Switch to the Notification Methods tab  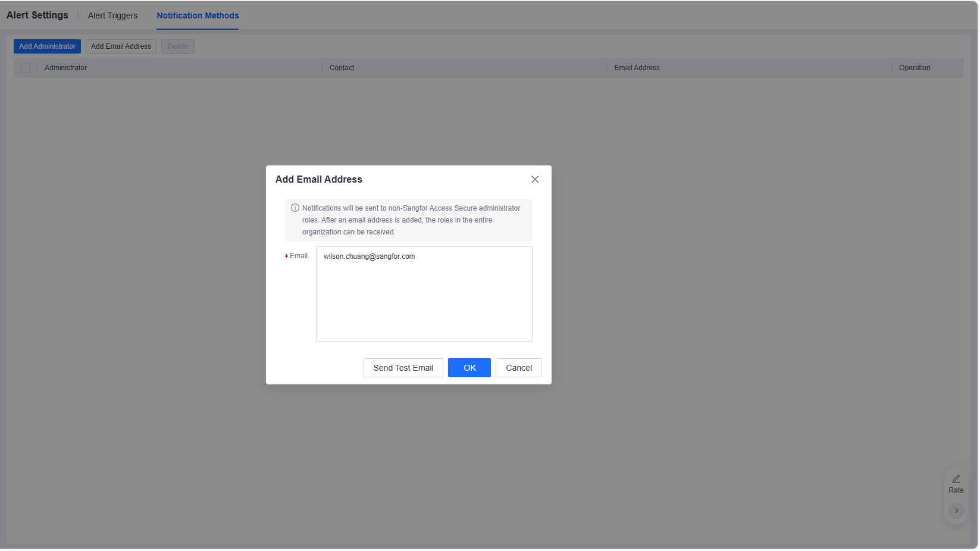tap(198, 15)
